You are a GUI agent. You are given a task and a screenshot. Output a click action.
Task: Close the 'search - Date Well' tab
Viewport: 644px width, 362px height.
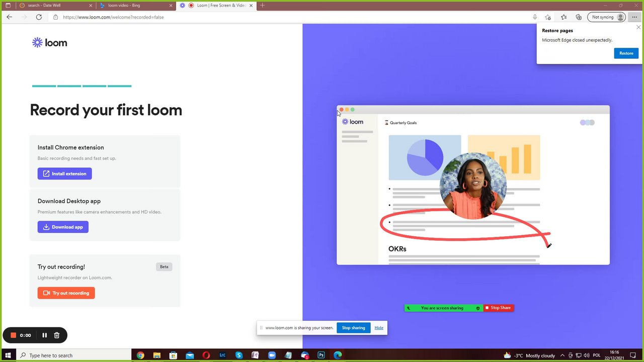tap(90, 6)
